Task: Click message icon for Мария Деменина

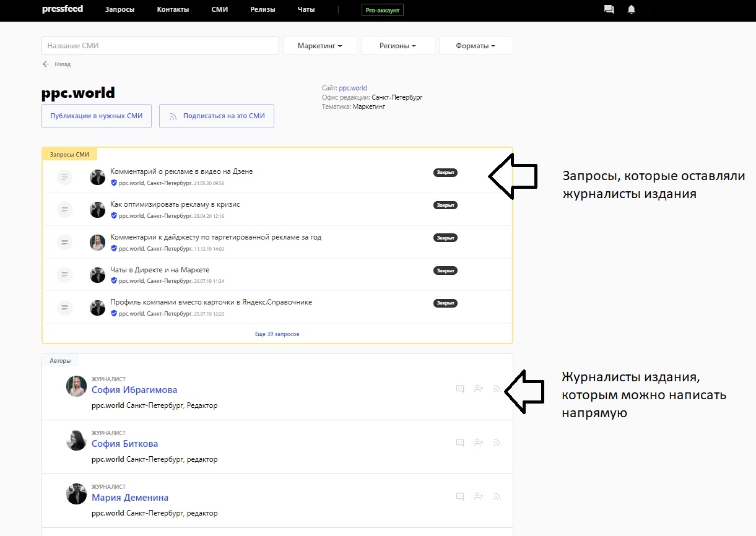Action: [460, 496]
